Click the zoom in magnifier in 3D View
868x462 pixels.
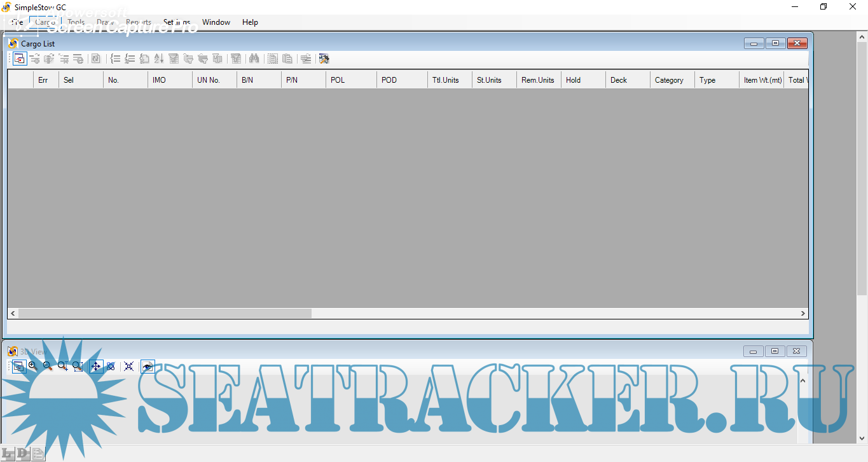(32, 366)
